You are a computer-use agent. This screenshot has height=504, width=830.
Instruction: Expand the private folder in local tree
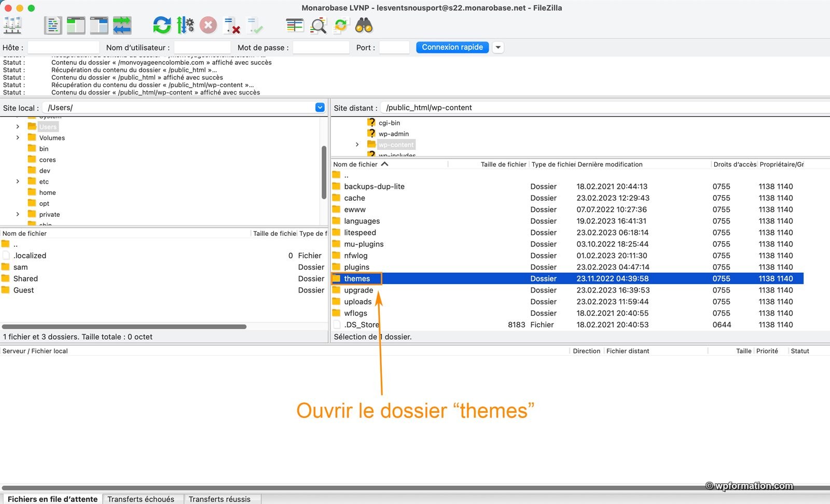point(18,214)
